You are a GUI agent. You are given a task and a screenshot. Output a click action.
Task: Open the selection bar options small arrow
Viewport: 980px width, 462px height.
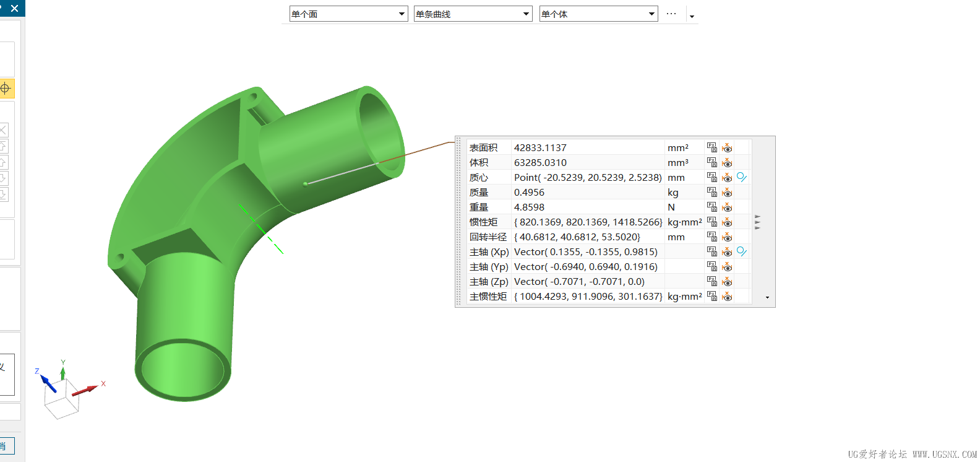pos(692,17)
